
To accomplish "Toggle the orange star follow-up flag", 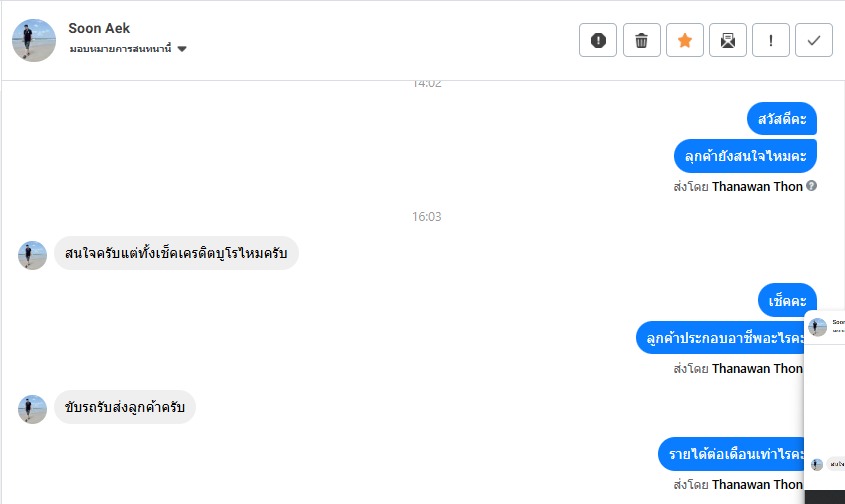I will pyautogui.click(x=685, y=40).
